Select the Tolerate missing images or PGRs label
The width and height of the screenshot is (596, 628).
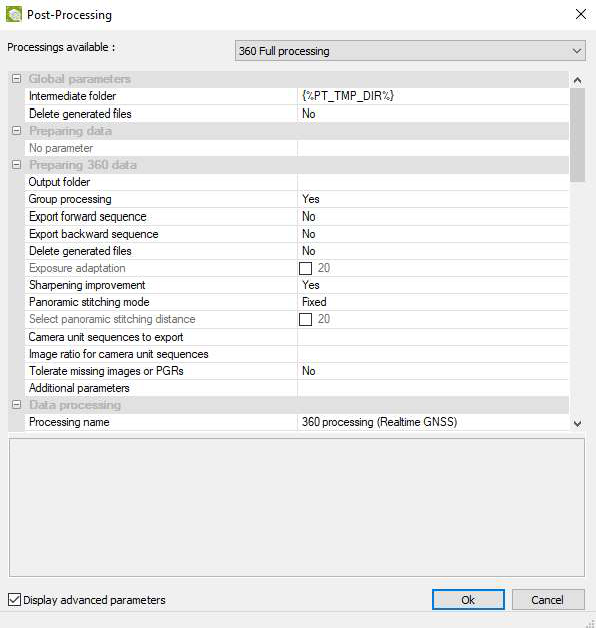(106, 371)
